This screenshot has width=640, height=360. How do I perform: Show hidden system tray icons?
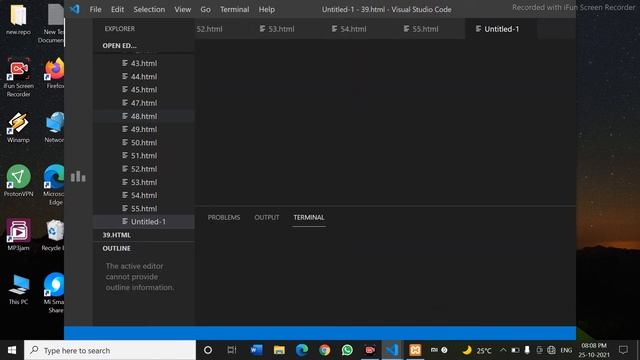(503, 350)
